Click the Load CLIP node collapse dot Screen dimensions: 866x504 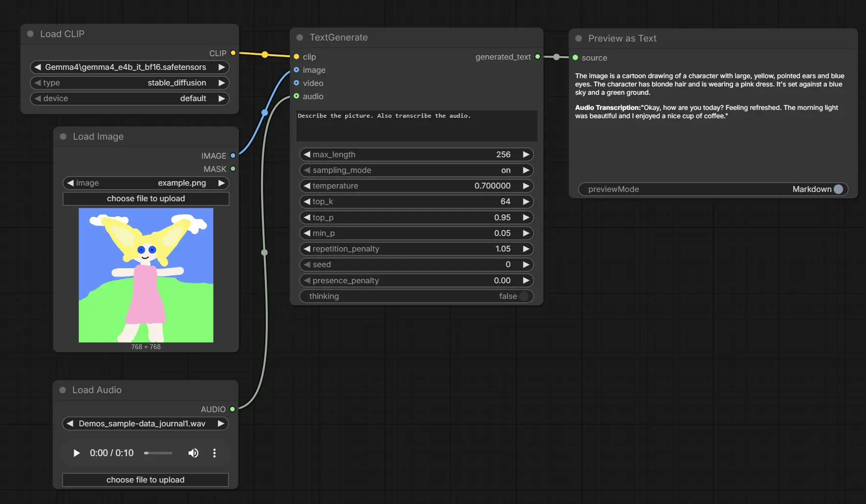pos(30,34)
